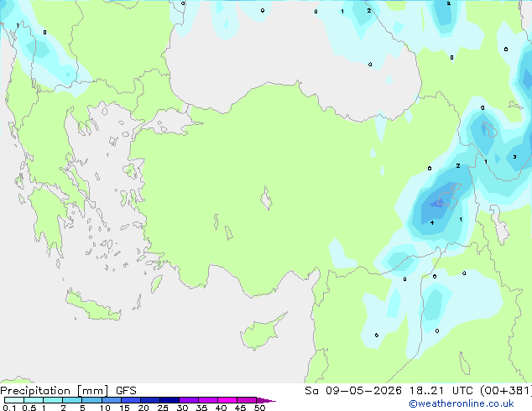
Task: Click the above-50 mm legend arrow tip
Action: tap(266, 400)
